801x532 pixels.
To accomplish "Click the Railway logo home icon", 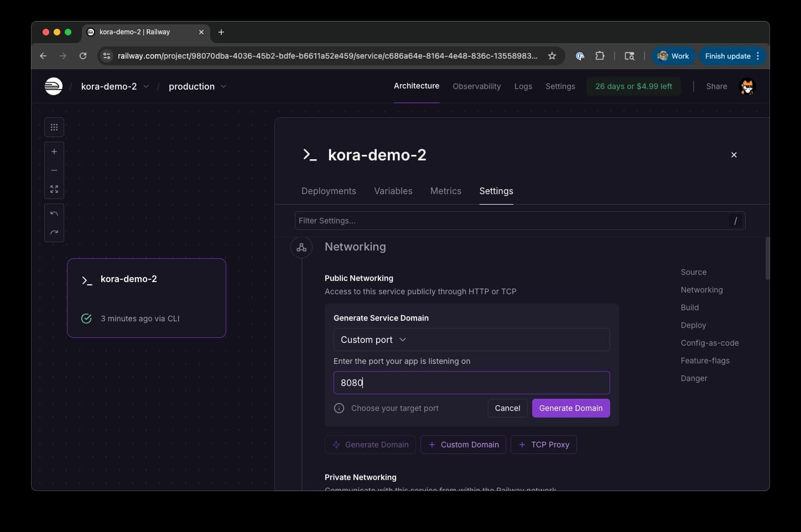I will pos(54,86).
